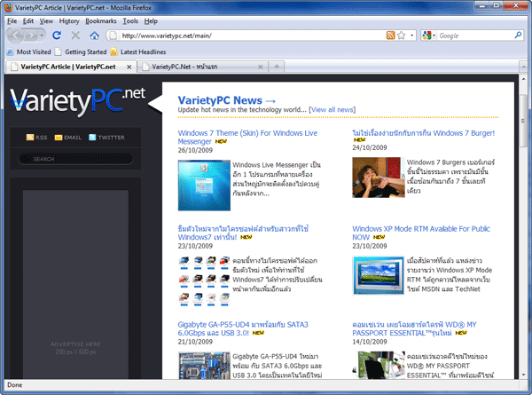
Task: Open the Edit menu
Action: 27,21
